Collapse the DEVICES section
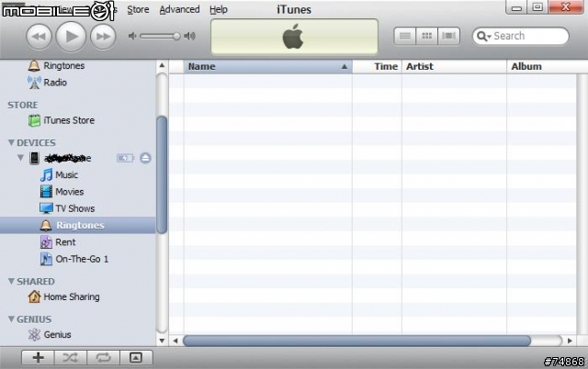The height and width of the screenshot is (369, 588). coord(11,142)
